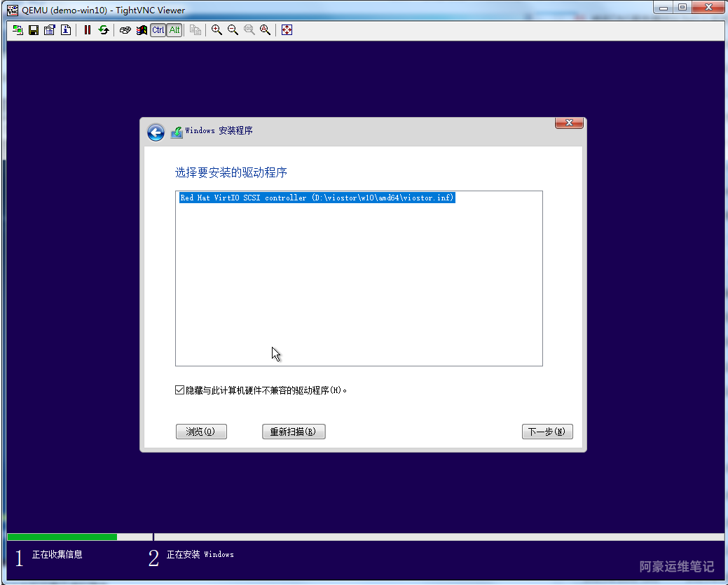Screen dimensions: 728x585
Task: Click the Windows setup icon in dialog title
Action: tap(177, 132)
